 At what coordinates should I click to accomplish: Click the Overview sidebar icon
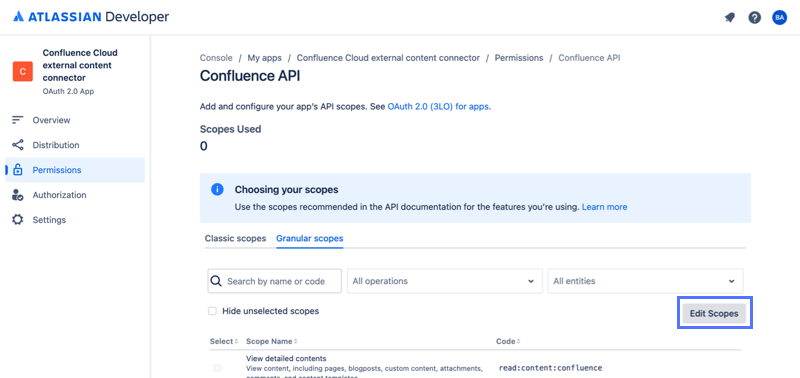(x=18, y=120)
